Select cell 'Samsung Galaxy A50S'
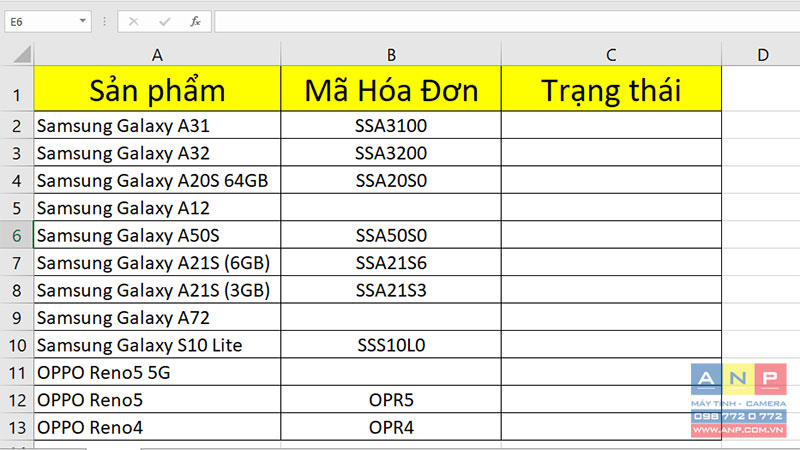 157,235
